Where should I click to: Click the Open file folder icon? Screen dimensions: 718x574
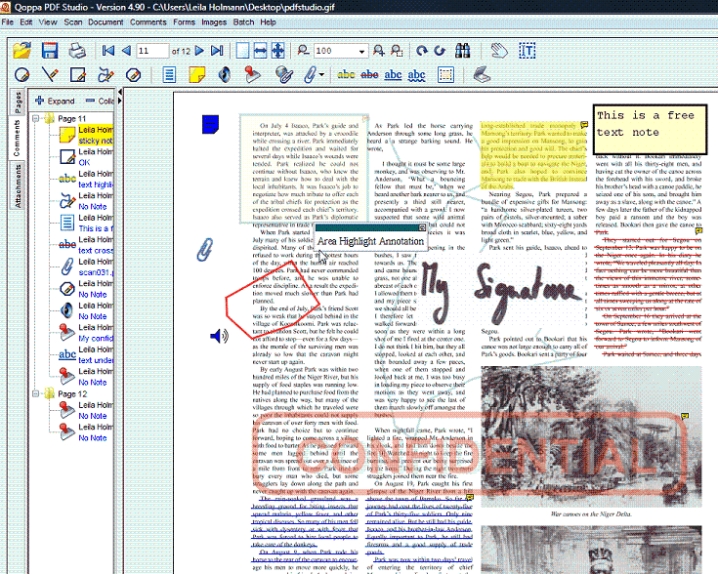(23, 51)
